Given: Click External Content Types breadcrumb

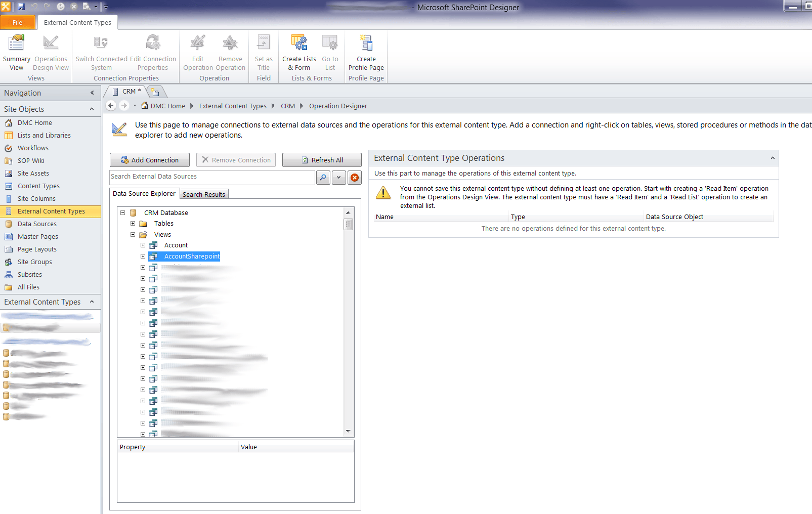Looking at the screenshot, I should pos(233,106).
